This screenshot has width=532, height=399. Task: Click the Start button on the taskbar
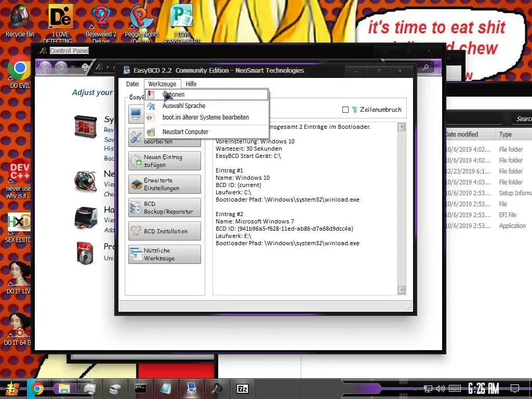tap(11, 389)
